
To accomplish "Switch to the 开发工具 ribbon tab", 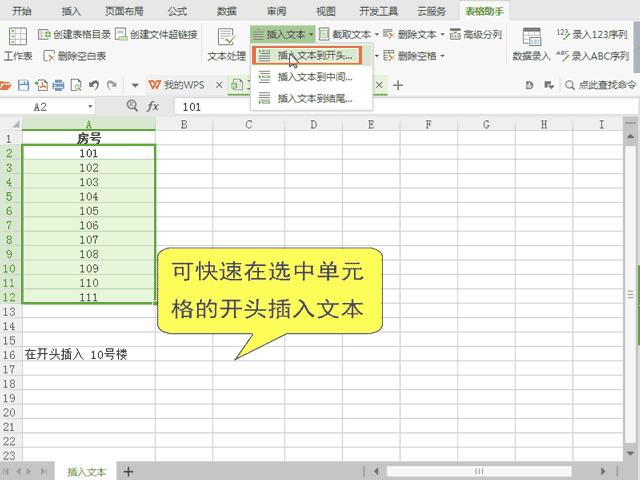I will click(x=378, y=11).
